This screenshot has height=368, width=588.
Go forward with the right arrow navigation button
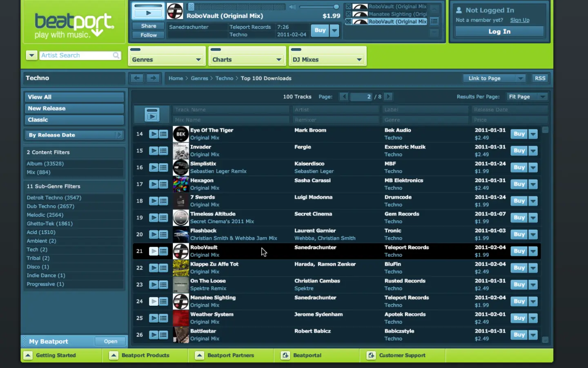coord(153,78)
